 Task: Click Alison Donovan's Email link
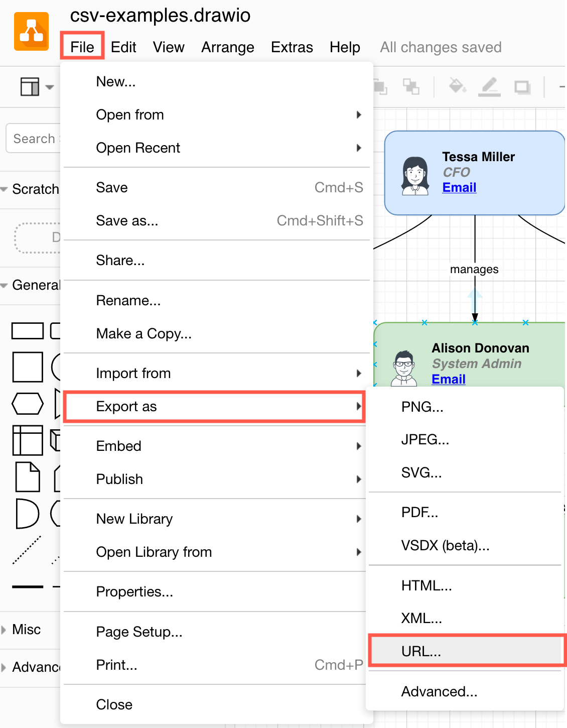coord(448,379)
